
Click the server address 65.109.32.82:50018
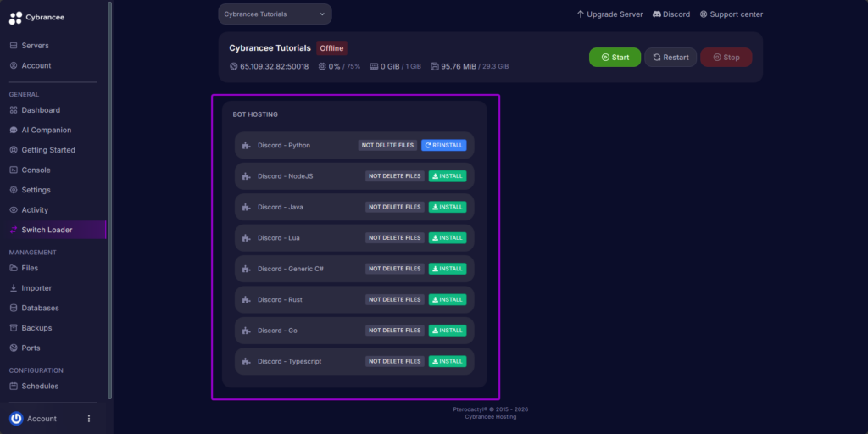(274, 66)
